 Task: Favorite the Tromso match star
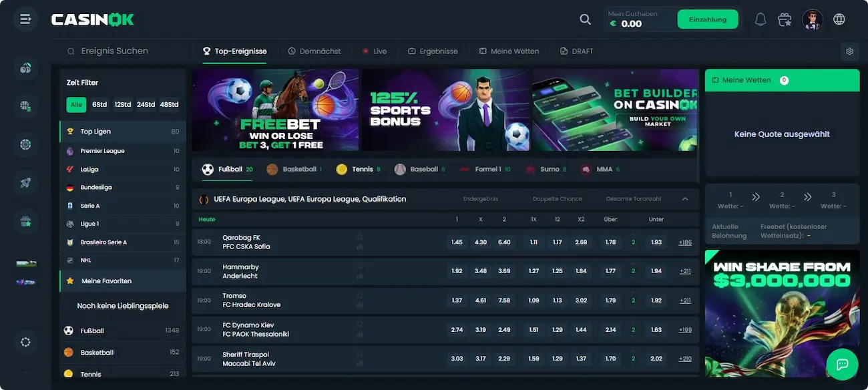click(x=360, y=295)
